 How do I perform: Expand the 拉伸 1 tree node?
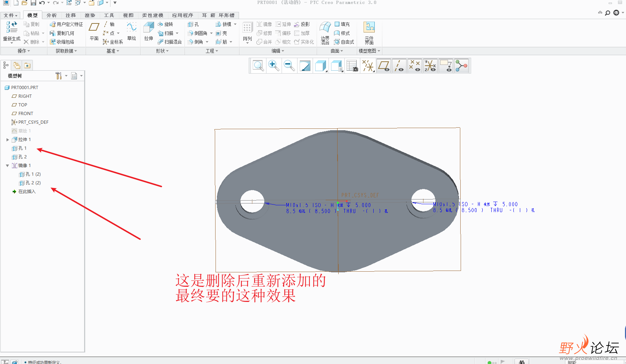point(8,139)
